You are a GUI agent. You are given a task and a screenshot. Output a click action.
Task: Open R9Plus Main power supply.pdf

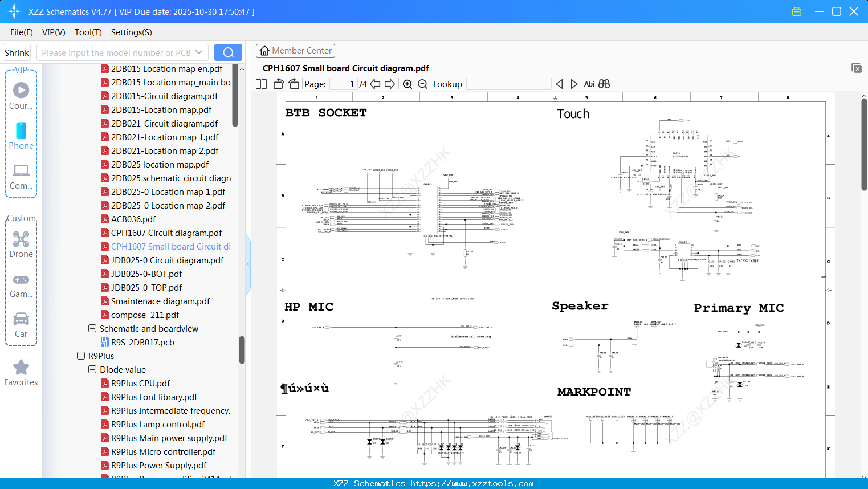click(169, 438)
